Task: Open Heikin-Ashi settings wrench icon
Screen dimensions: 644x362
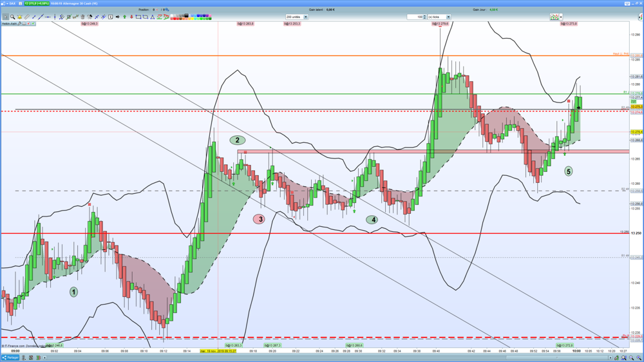Action: point(20,24)
